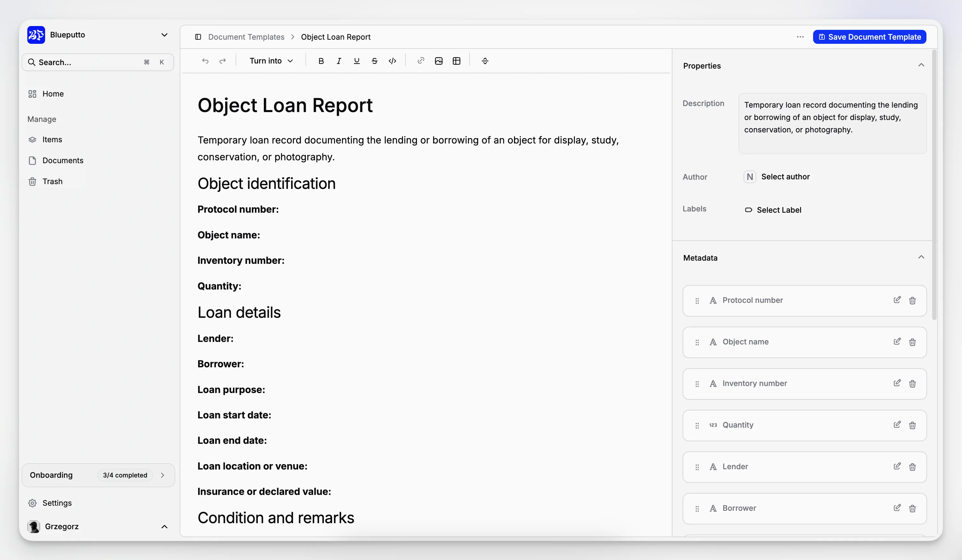Edit the Object name metadata field
Viewport: 962px width, 560px height.
click(x=897, y=342)
